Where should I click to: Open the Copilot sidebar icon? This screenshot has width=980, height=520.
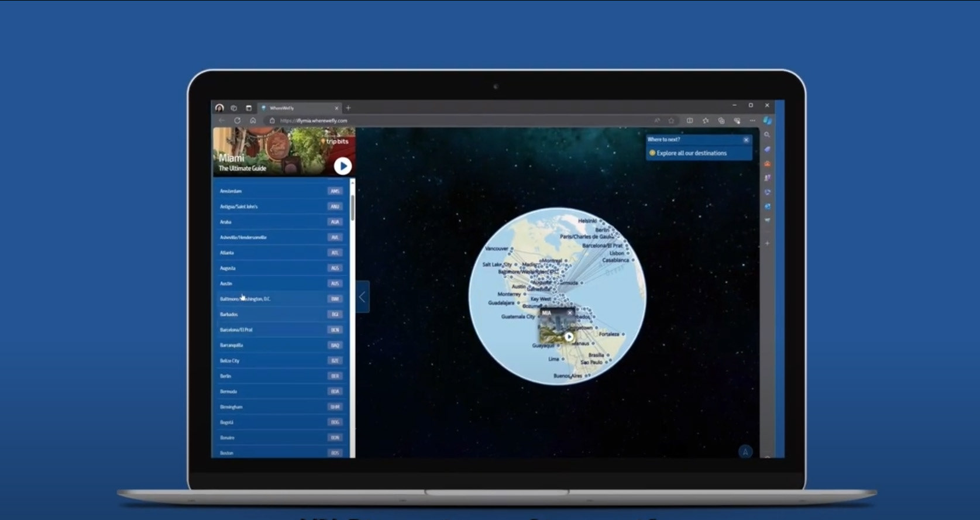768,120
